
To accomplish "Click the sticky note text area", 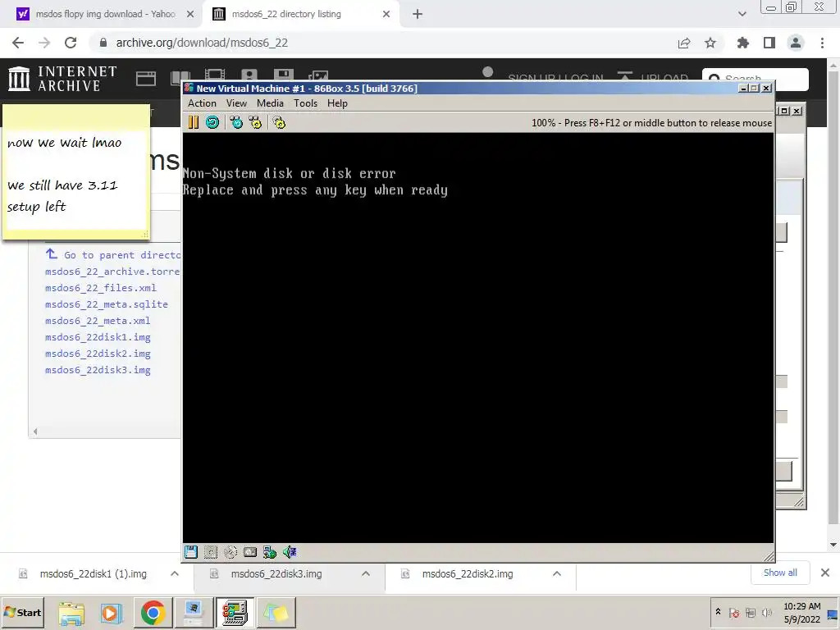I will click(76, 180).
